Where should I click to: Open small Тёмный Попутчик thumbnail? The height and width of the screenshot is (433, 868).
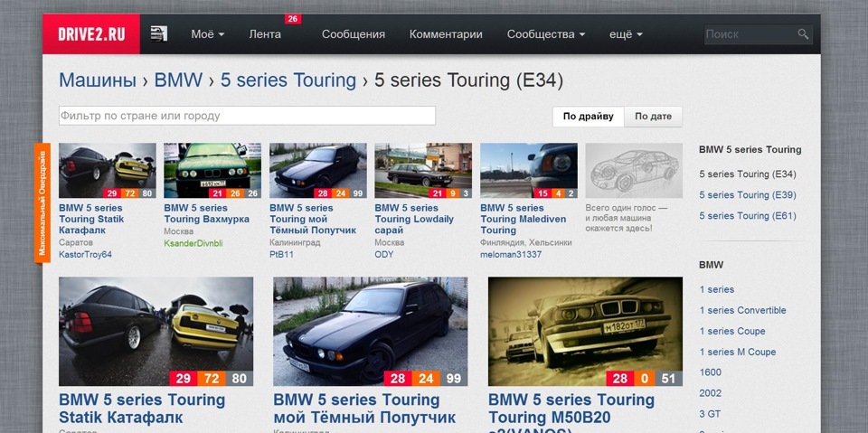318,171
